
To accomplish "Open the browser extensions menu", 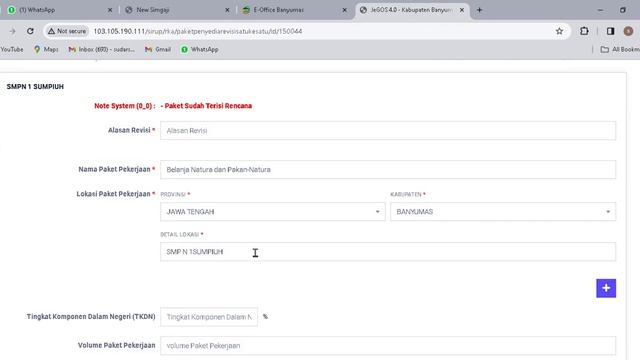I will [584, 31].
